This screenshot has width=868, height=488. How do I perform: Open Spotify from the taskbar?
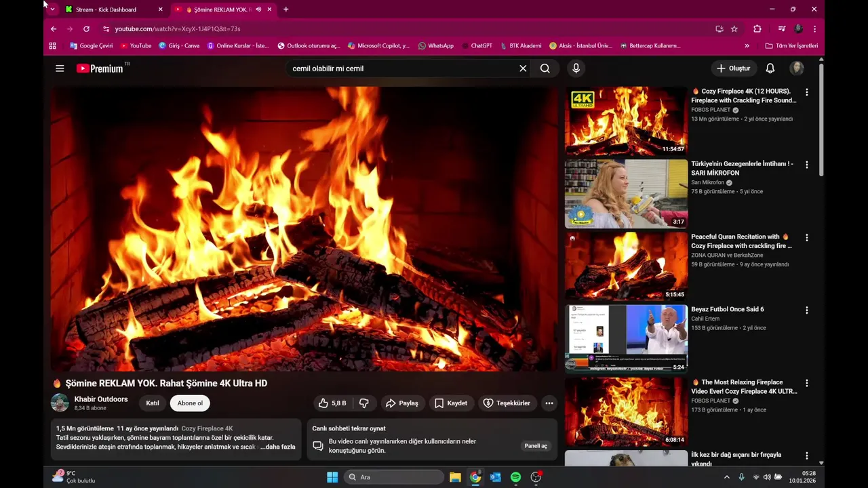click(516, 477)
